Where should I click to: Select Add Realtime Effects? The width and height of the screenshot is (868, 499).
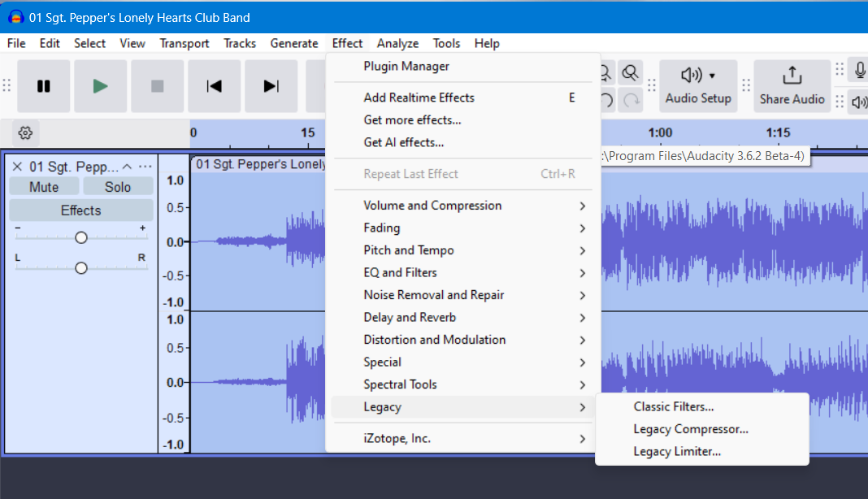click(x=462, y=98)
